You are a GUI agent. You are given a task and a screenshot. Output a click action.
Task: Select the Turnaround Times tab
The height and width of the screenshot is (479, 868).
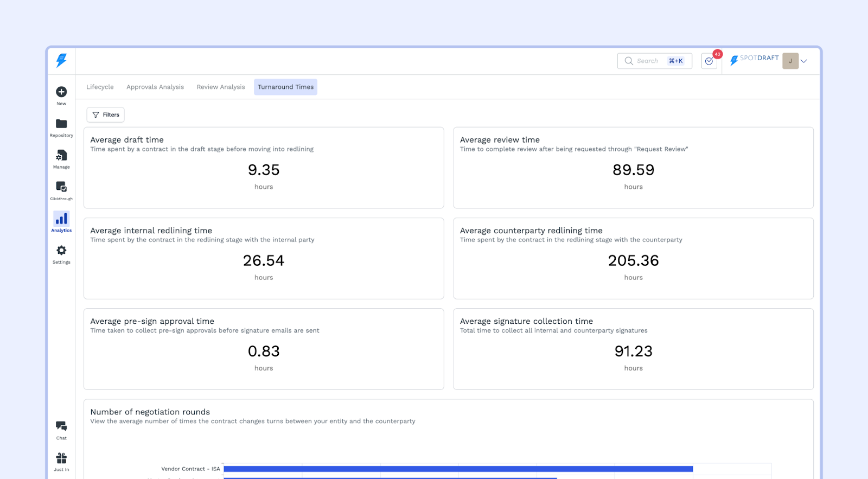click(x=285, y=87)
